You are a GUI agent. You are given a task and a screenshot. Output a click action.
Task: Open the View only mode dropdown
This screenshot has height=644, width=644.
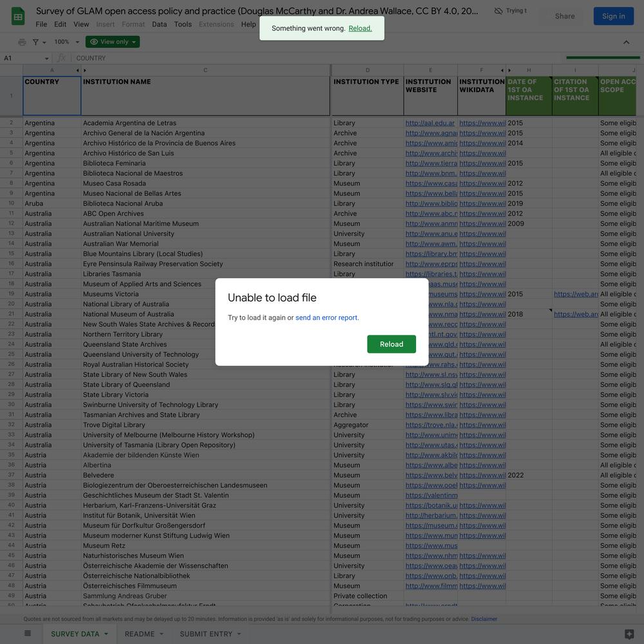point(113,42)
